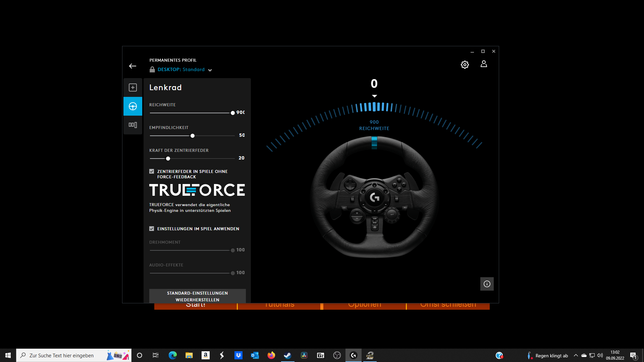Viewport: 644px width, 362px height.
Task: Click the back arrow icon
Action: [132, 66]
